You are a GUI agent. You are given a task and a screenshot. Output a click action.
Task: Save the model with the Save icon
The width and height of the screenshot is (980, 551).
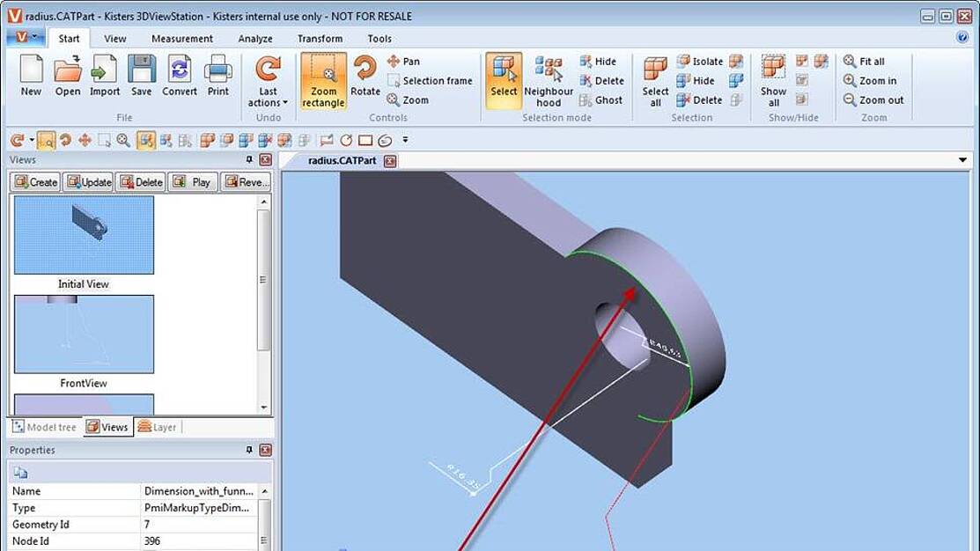141,75
